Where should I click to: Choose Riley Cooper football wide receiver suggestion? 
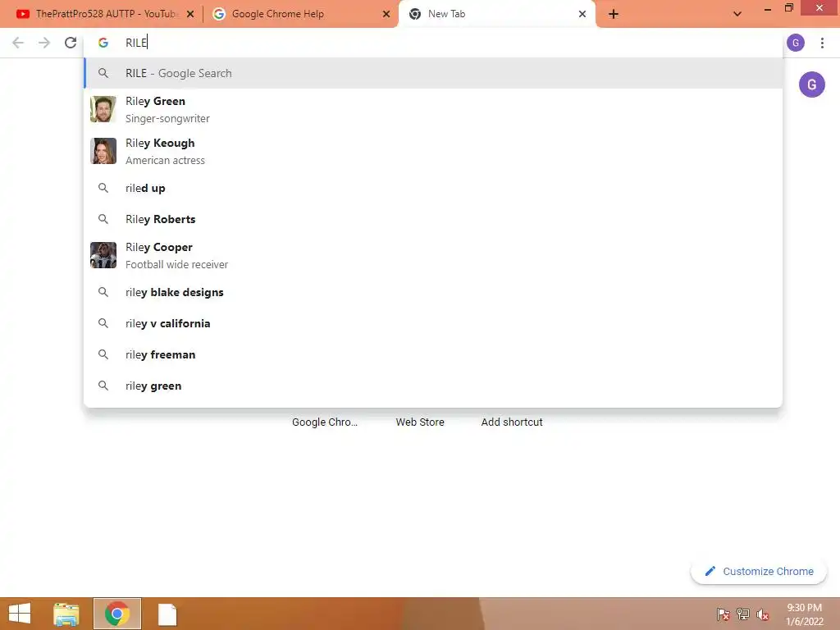pyautogui.click(x=433, y=256)
